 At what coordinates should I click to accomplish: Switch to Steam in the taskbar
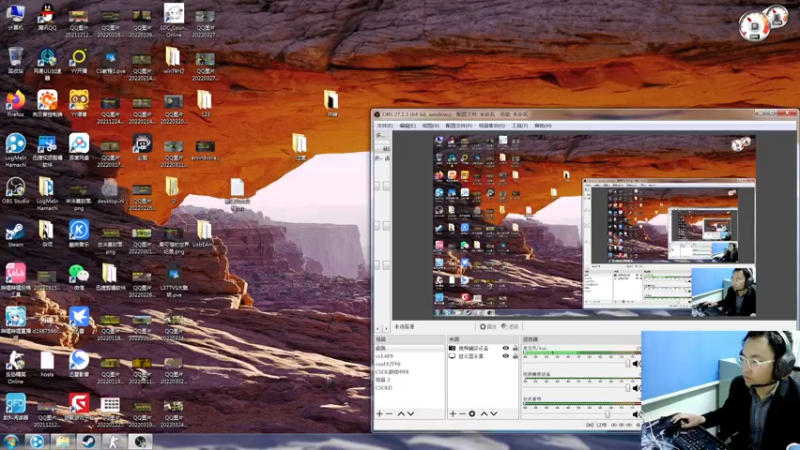click(88, 441)
